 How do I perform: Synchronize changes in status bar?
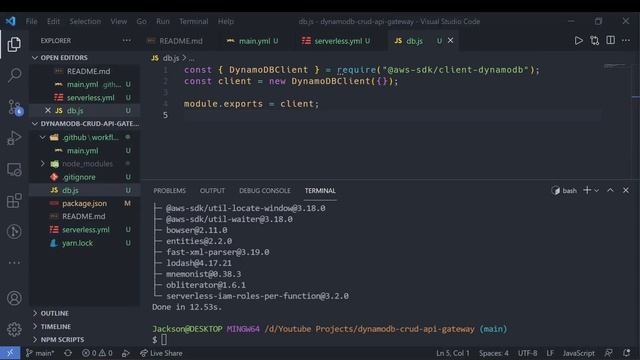pyautogui.click(x=68, y=353)
